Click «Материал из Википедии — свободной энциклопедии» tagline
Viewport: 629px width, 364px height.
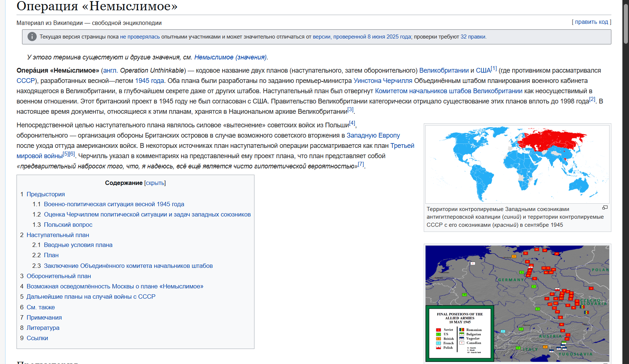(89, 23)
